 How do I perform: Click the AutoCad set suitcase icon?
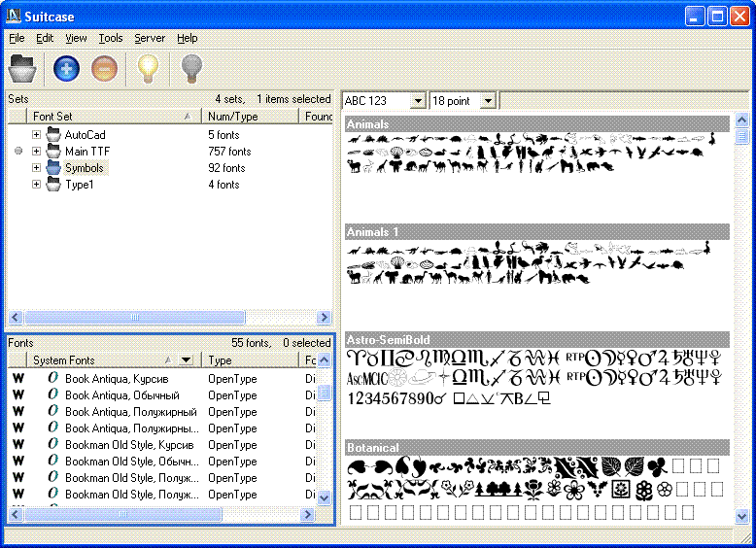point(53,134)
